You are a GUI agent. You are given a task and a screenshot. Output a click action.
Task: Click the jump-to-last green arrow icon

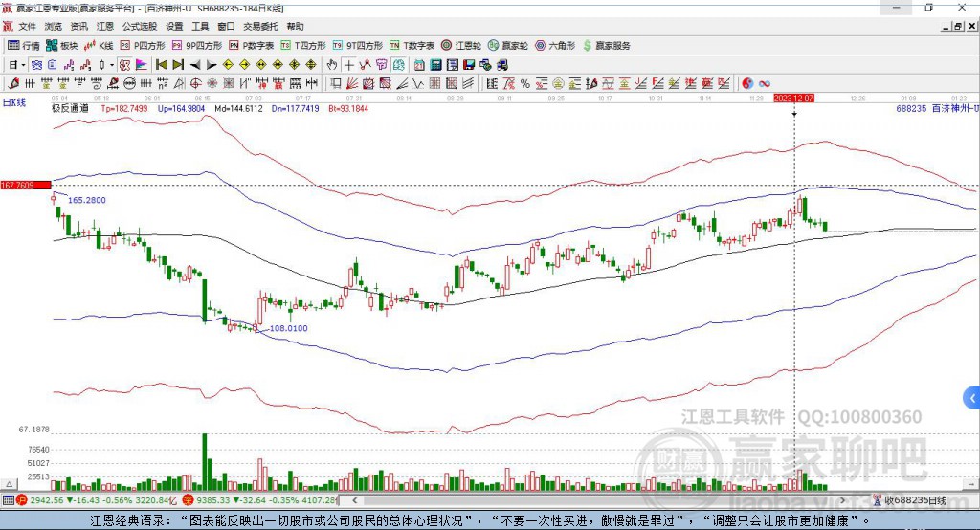pos(178,65)
